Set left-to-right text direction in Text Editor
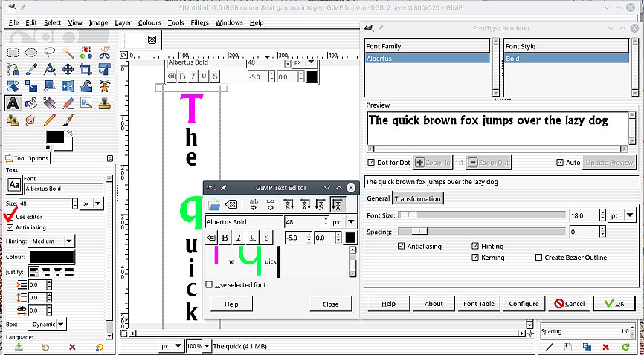Screen dimensions: 644x355 pos(254,204)
